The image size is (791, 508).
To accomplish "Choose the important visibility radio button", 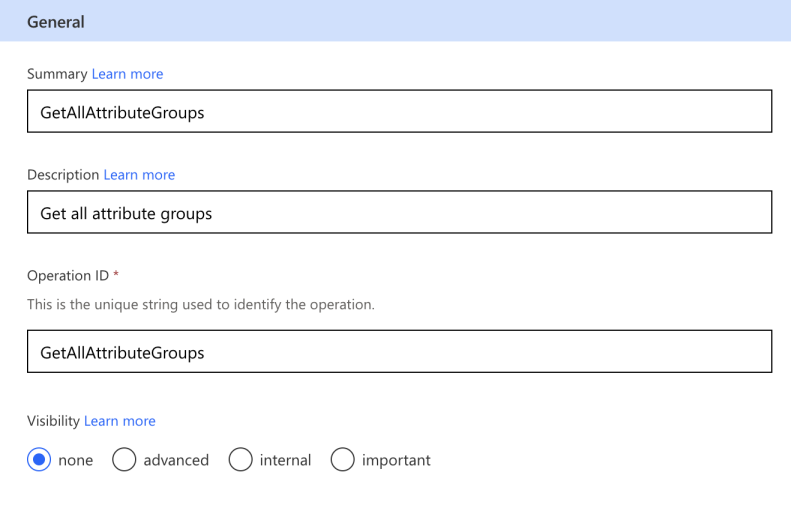I will (x=343, y=460).
